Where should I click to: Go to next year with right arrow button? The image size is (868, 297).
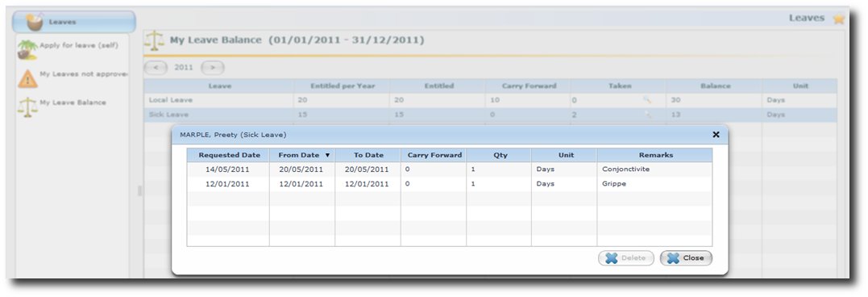tap(213, 68)
